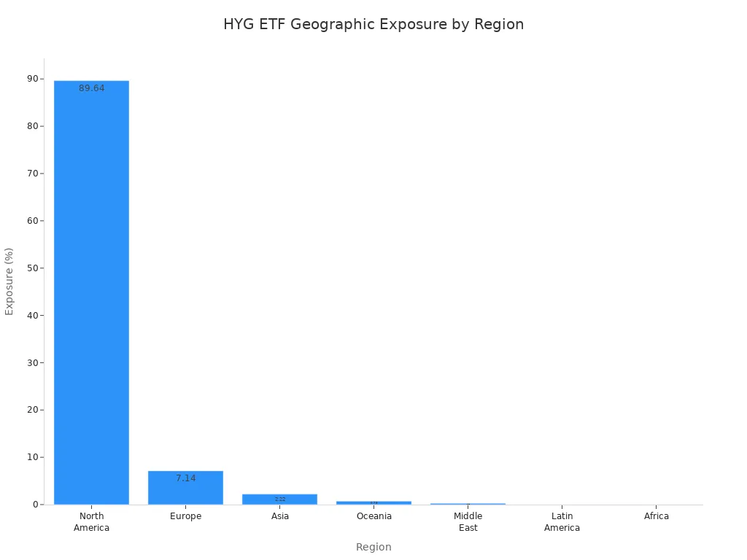Click the Asia tick label
The height and width of the screenshot is (560, 747).
click(x=280, y=516)
